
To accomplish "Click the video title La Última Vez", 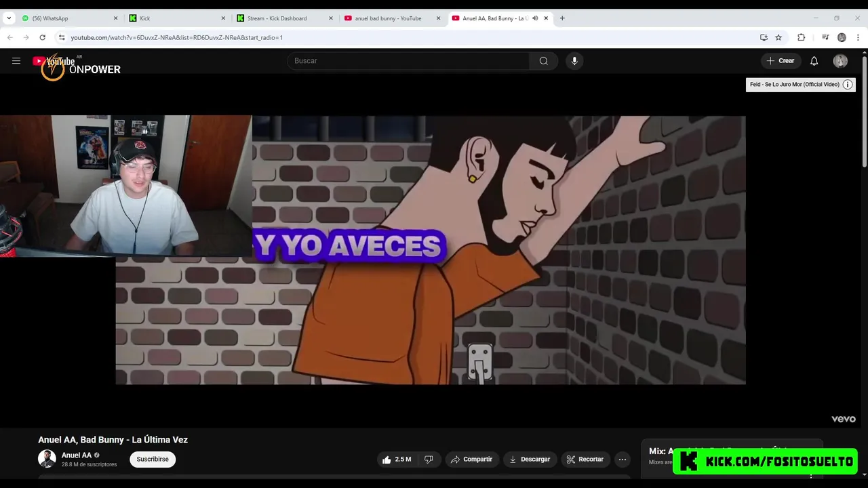I will pyautogui.click(x=113, y=440).
